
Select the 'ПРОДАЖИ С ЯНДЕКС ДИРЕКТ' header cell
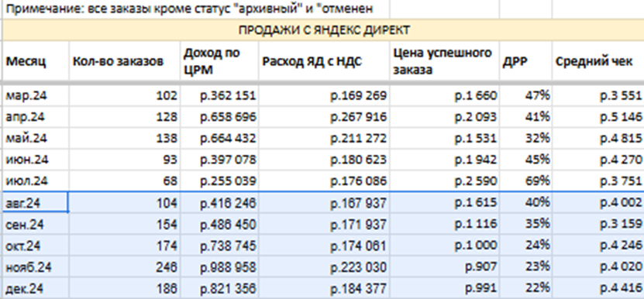pyautogui.click(x=324, y=30)
